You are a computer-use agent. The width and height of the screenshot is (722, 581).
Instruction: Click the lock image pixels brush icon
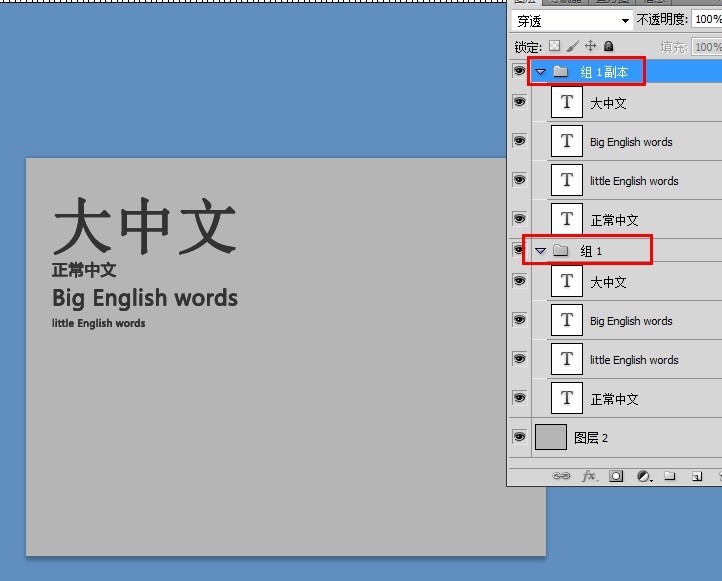573,46
